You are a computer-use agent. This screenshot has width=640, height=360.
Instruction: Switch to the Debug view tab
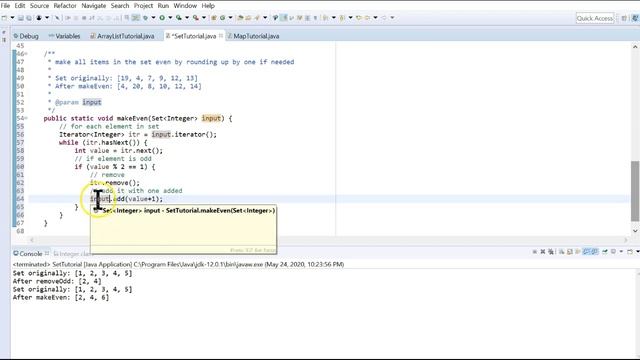point(26,36)
